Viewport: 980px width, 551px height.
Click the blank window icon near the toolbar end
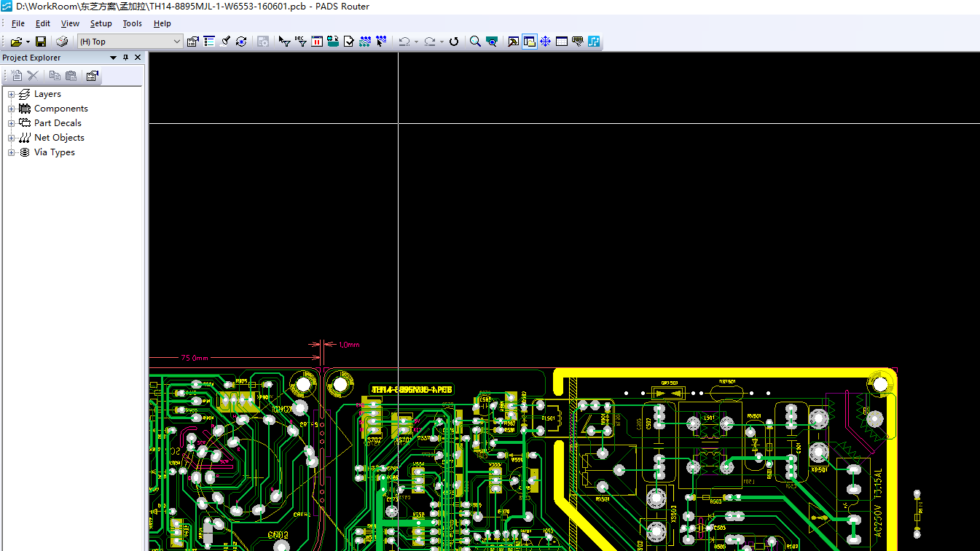click(562, 42)
